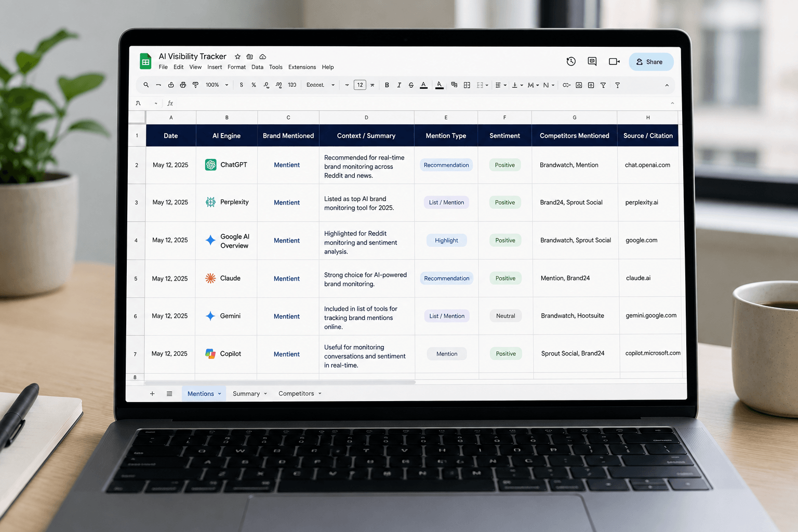798x532 pixels.
Task: Click the font size 12 field
Action: click(x=360, y=85)
